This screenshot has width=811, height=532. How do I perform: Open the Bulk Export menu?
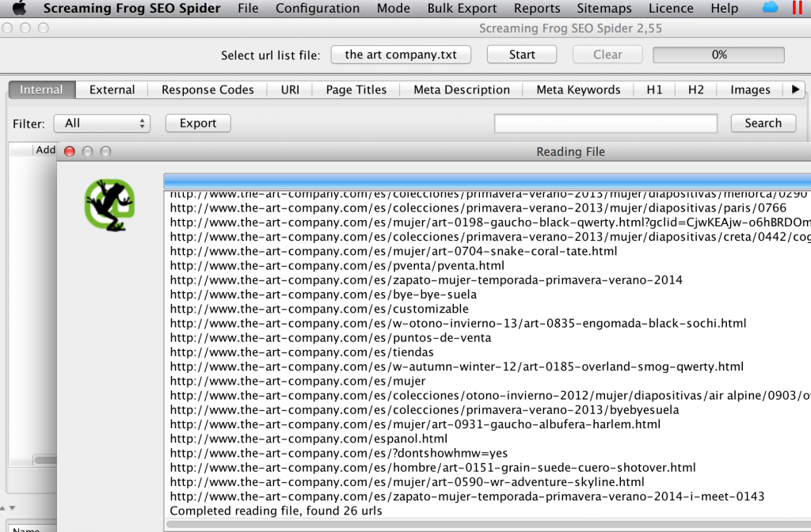click(462, 9)
